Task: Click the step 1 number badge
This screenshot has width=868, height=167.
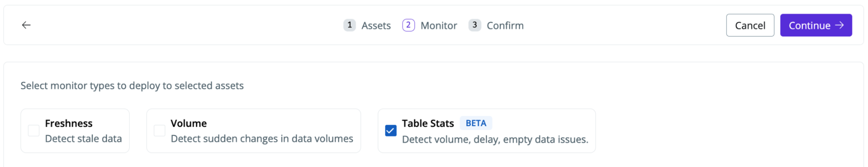Action: (x=349, y=25)
